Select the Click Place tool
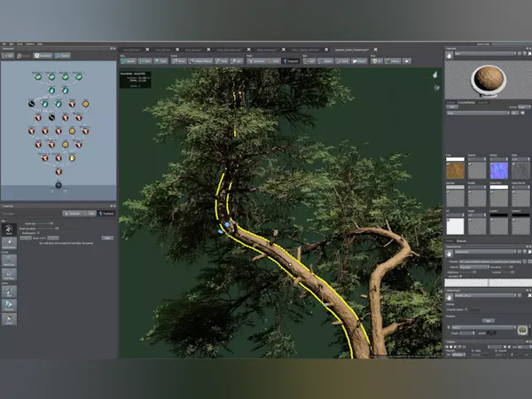The height and width of the screenshot is (399, 532). [9, 274]
